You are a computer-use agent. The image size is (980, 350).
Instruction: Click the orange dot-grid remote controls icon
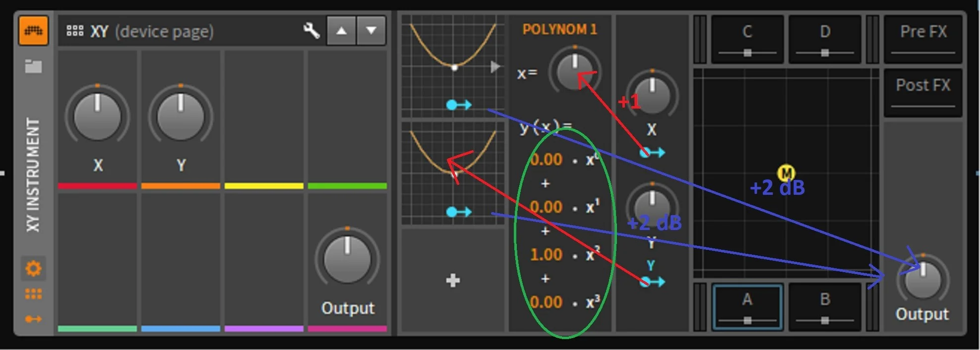(x=33, y=294)
